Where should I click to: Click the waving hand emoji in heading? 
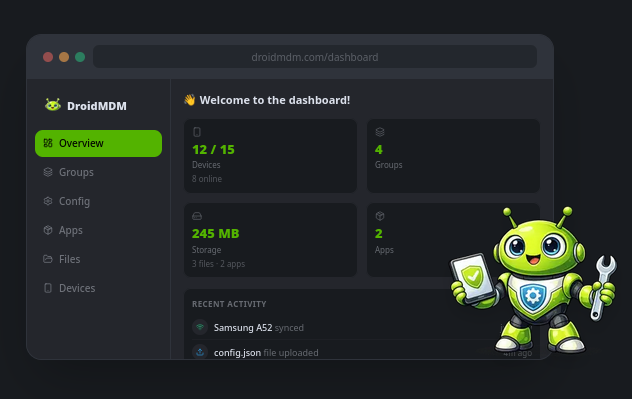[189, 100]
